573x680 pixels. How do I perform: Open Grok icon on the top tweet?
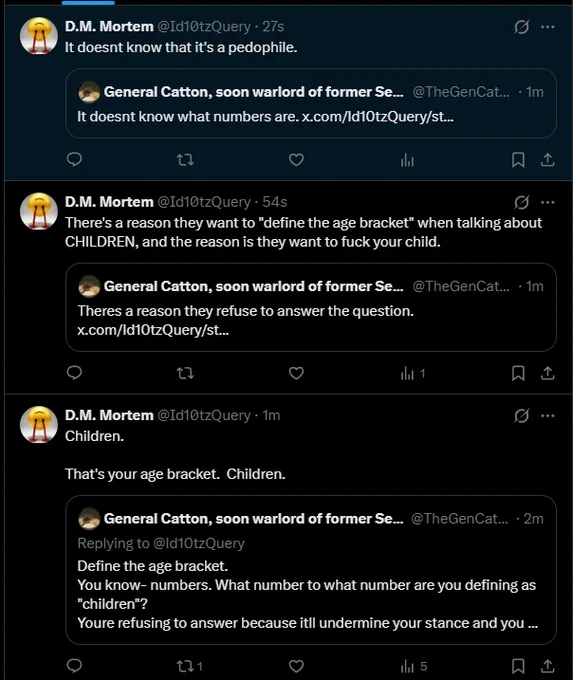(521, 27)
